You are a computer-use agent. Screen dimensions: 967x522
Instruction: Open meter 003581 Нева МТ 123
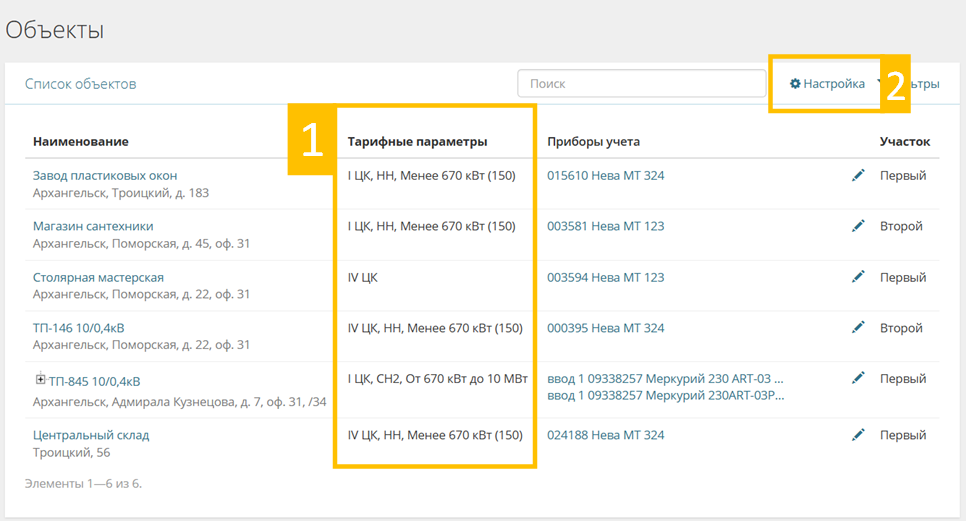coord(605,227)
